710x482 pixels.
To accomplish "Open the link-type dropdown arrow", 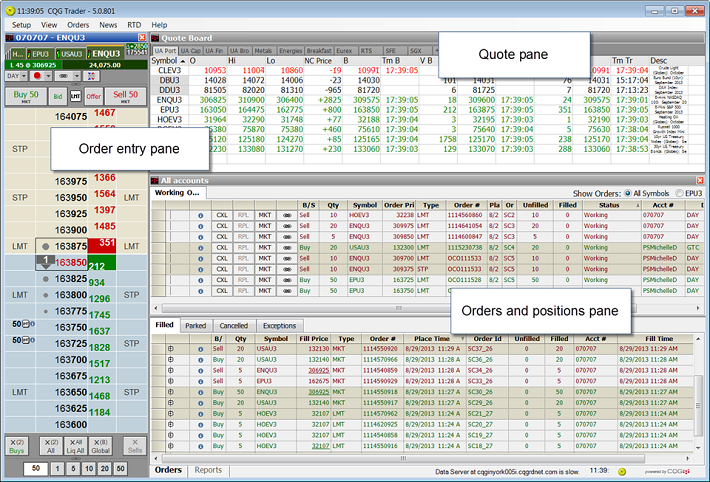I will point(77,76).
